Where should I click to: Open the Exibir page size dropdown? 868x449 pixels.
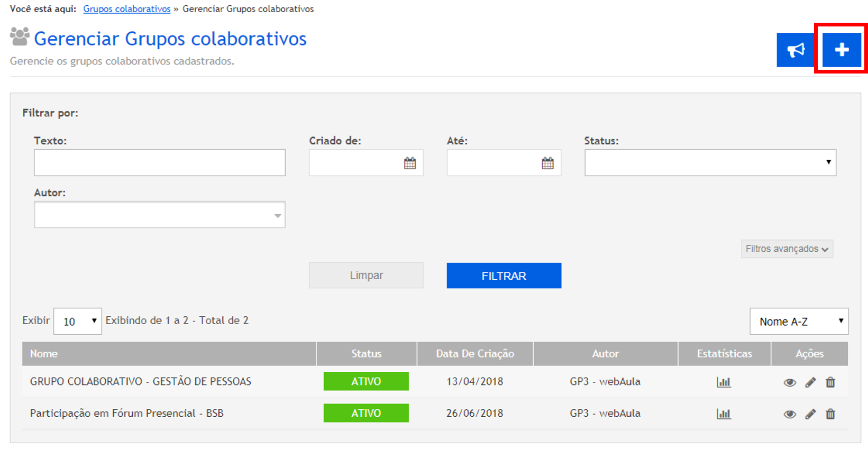point(78,322)
